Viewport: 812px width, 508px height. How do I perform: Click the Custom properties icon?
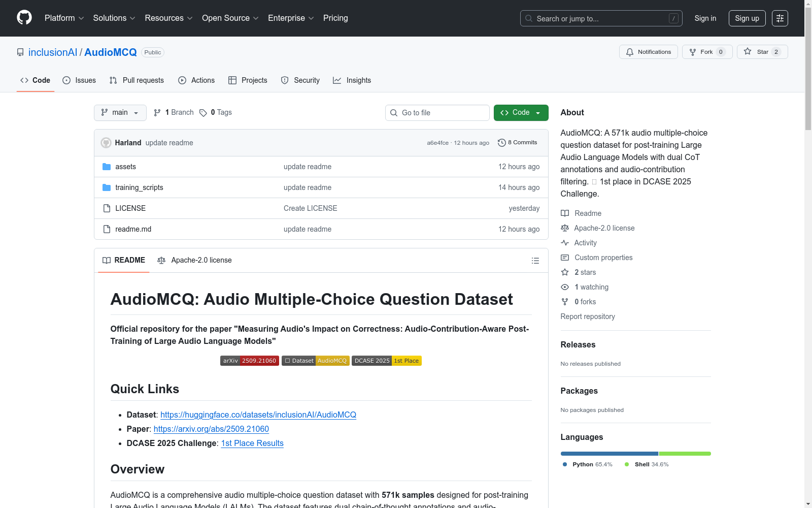click(x=565, y=258)
